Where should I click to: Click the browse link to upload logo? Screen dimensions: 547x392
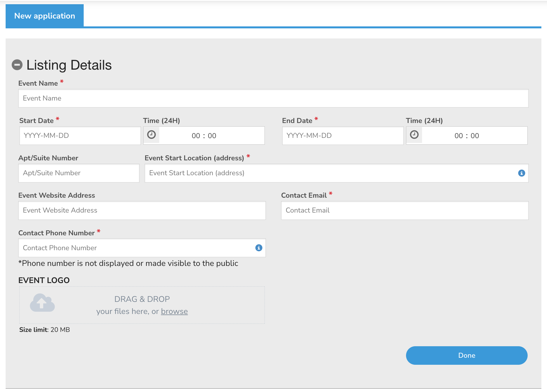[174, 311]
